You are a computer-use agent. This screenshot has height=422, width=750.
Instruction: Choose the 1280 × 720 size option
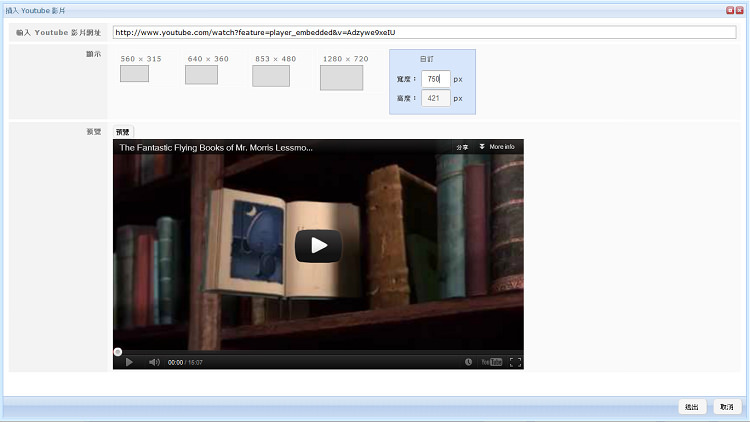pyautogui.click(x=342, y=78)
